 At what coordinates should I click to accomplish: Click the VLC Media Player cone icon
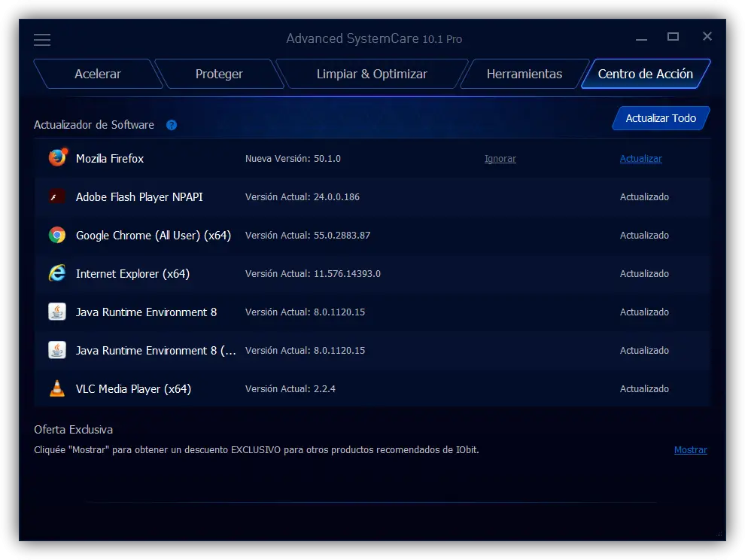57,388
